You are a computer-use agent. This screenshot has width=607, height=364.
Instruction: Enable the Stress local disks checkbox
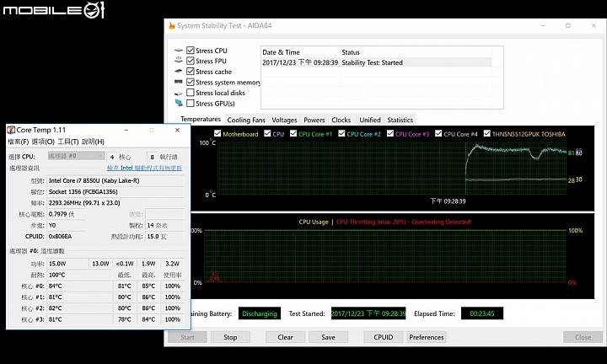[190, 93]
